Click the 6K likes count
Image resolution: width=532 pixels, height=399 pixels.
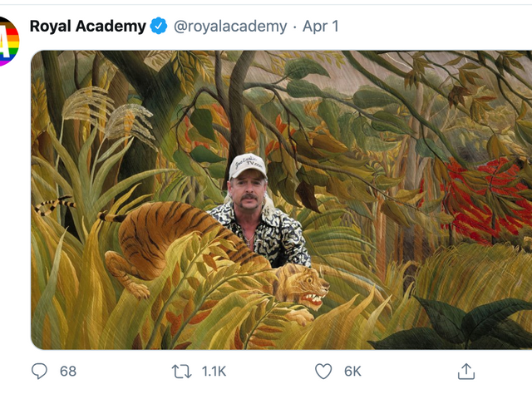coord(352,372)
